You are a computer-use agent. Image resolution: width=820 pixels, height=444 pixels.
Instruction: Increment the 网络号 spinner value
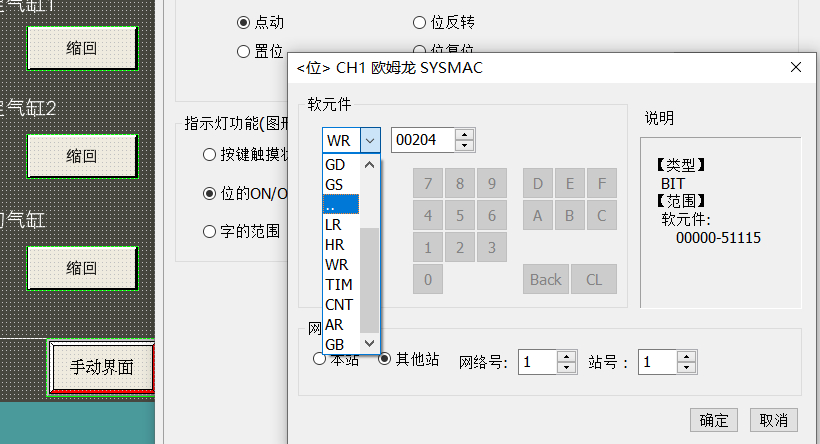click(x=567, y=356)
